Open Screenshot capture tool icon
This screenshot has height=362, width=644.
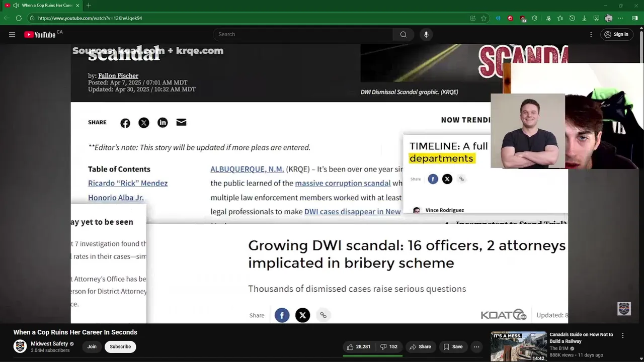coord(596,18)
